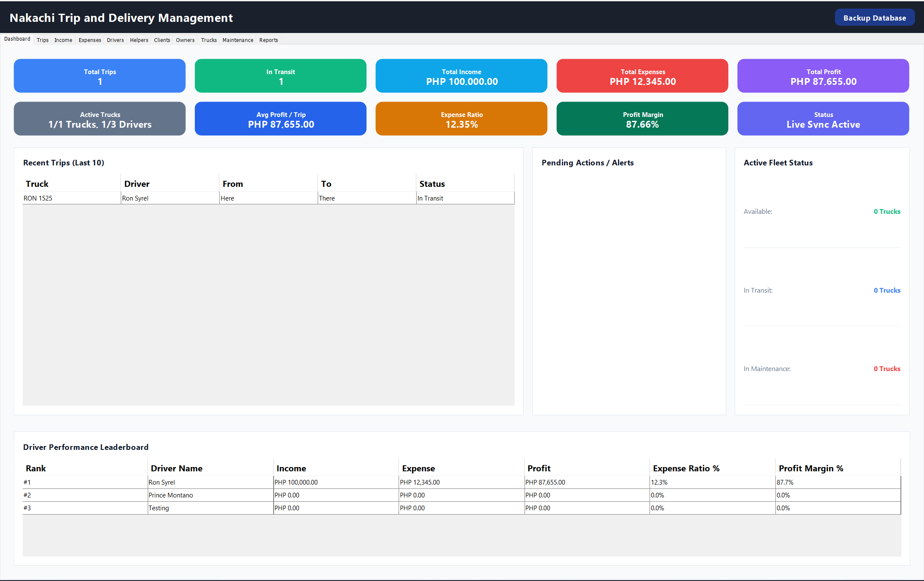Sort leaderboard by Driver Name header

[211, 468]
